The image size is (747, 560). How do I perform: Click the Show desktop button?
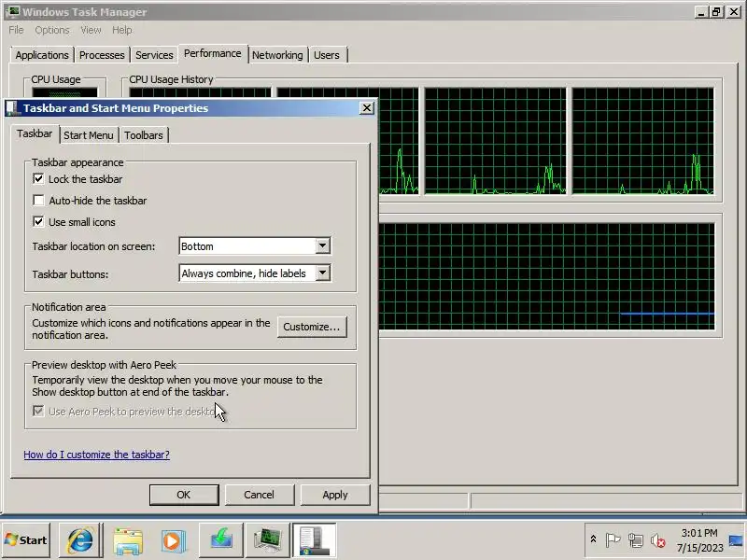click(736, 540)
